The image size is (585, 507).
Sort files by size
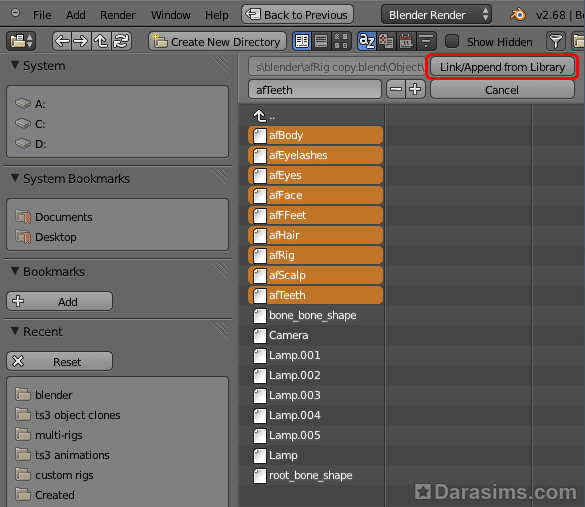(426, 41)
